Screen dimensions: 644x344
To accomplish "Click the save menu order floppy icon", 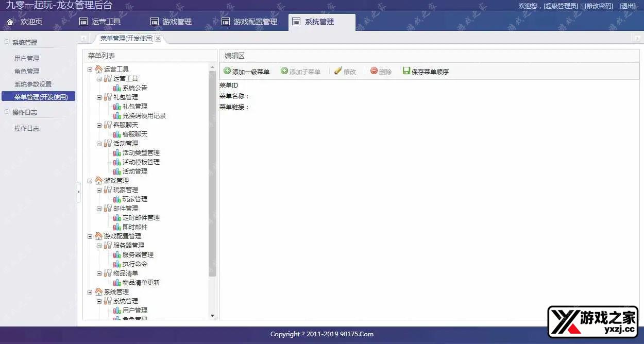I will point(406,71).
